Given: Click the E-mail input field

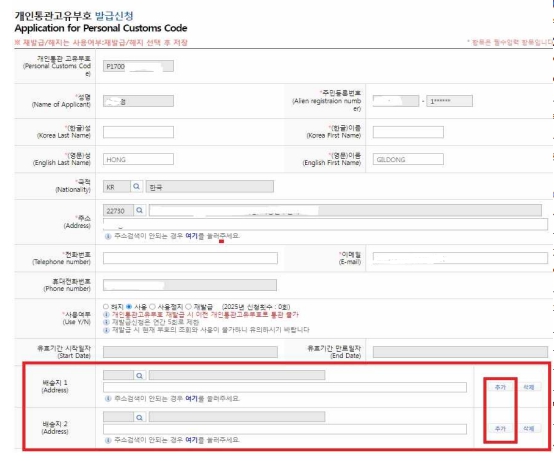Looking at the screenshot, I should 460,258.
